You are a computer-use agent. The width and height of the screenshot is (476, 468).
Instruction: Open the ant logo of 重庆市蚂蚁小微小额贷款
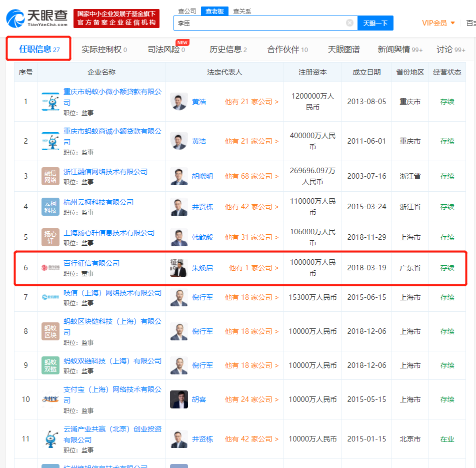tap(50, 102)
